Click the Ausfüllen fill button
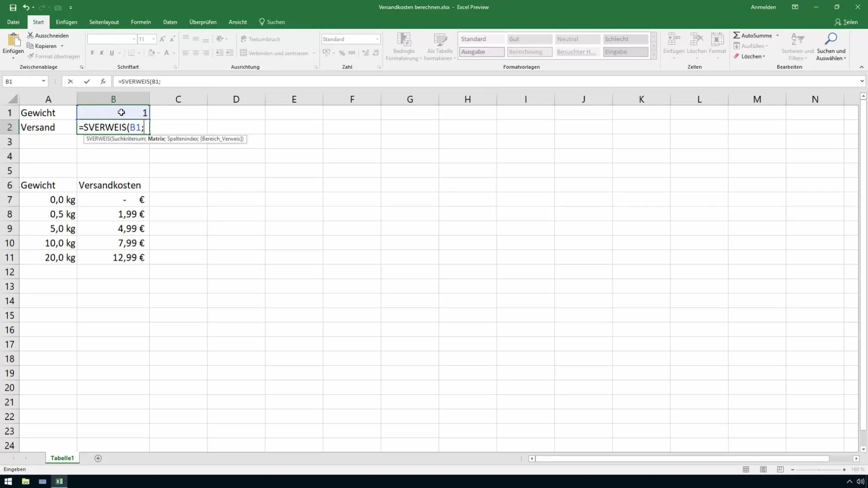The width and height of the screenshot is (868, 488). point(750,46)
